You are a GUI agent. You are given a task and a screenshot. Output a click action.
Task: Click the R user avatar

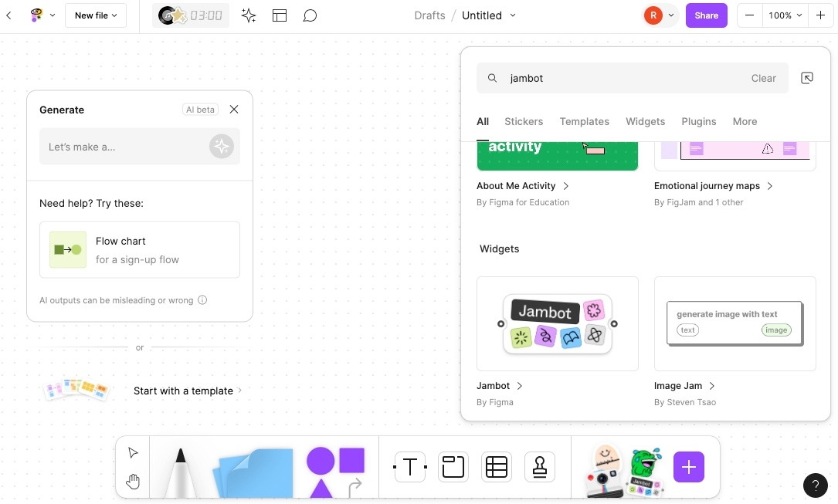(x=653, y=15)
